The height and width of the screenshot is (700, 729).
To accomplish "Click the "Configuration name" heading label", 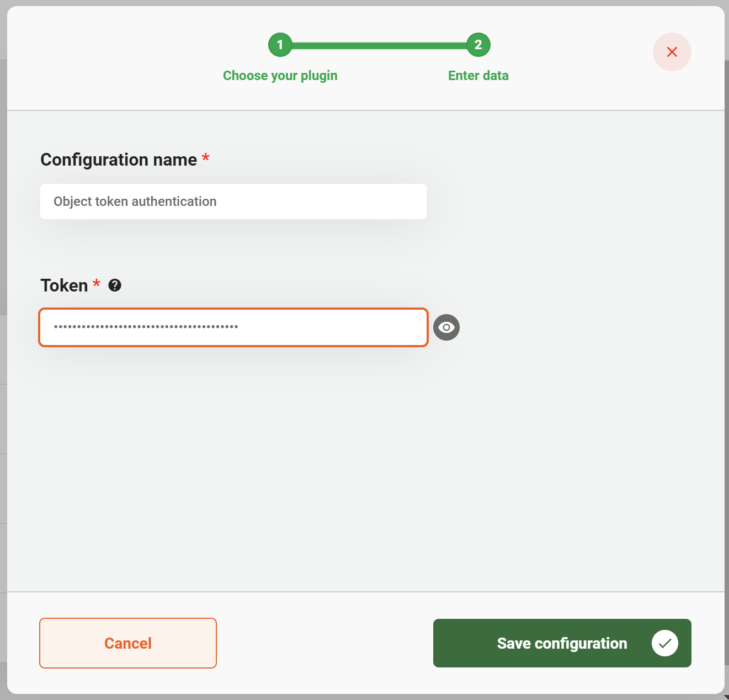I will click(119, 160).
